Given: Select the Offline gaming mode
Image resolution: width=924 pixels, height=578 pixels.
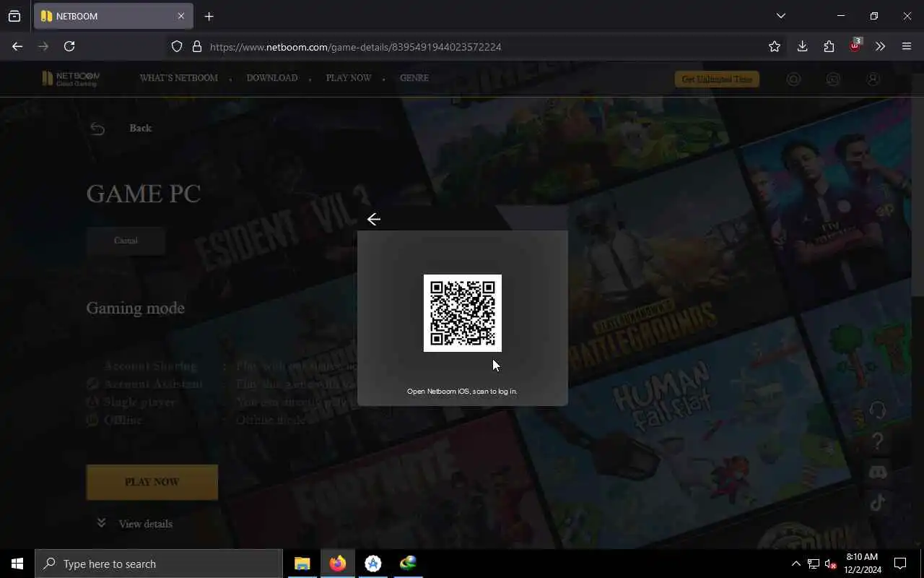Looking at the screenshot, I should pos(123,420).
